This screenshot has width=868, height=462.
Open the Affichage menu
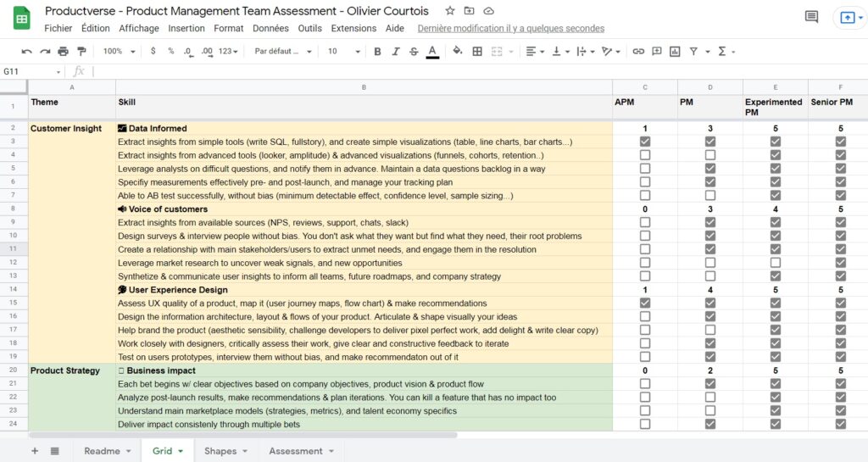pos(139,28)
